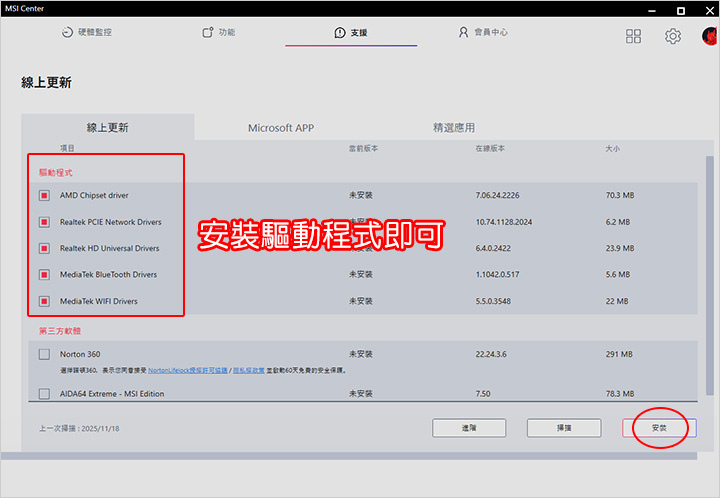Screen dimensions: 720x498
Task: Click online version 10.74.1128.2024
Action: (x=504, y=222)
